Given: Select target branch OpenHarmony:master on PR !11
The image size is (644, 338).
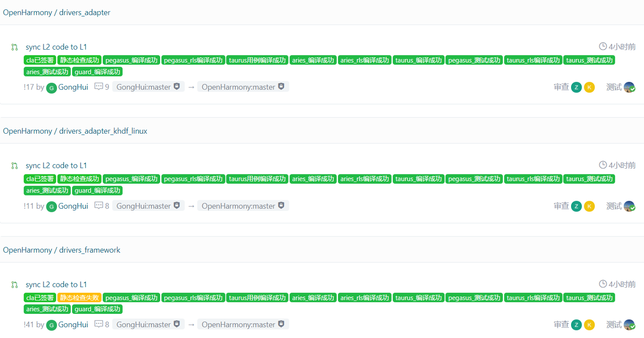Looking at the screenshot, I should 243,206.
